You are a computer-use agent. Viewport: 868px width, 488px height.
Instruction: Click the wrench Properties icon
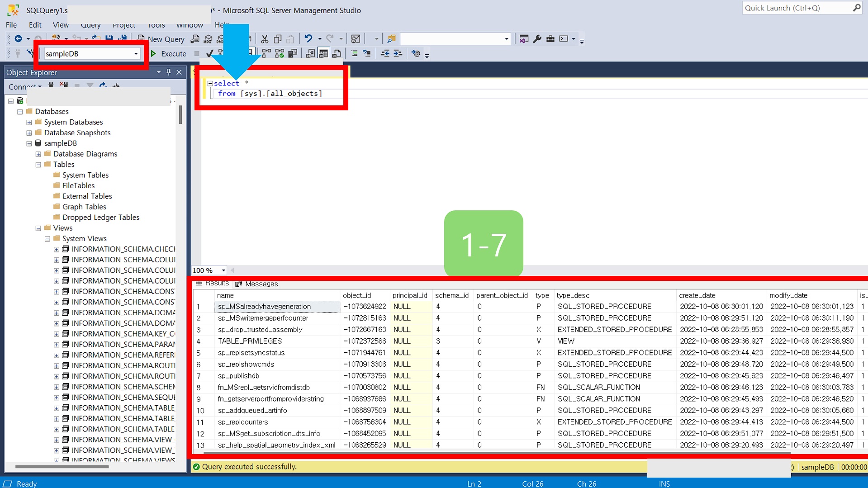pos(537,39)
